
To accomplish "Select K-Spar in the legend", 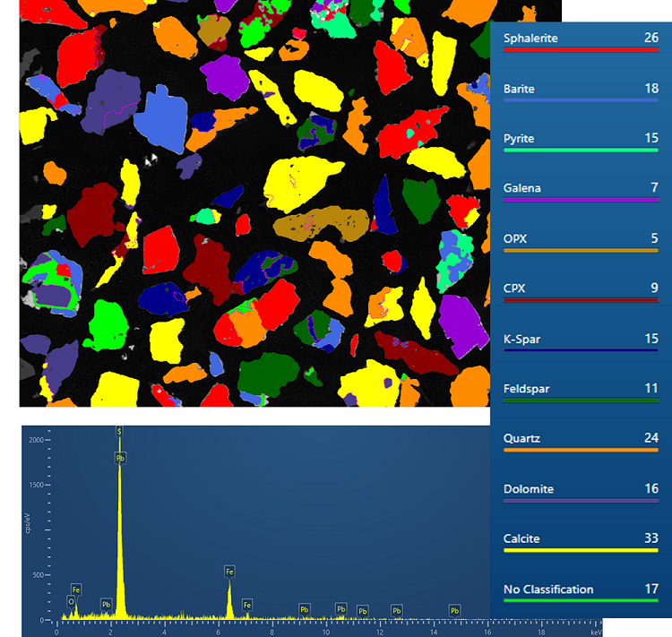I will (x=521, y=339).
